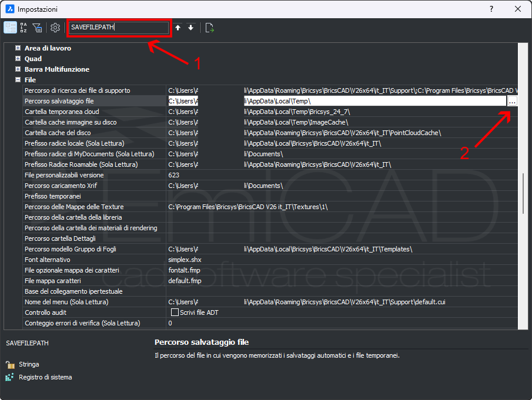The image size is (532, 400).
Task: Switch to categorized settings view
Action: click(x=11, y=28)
